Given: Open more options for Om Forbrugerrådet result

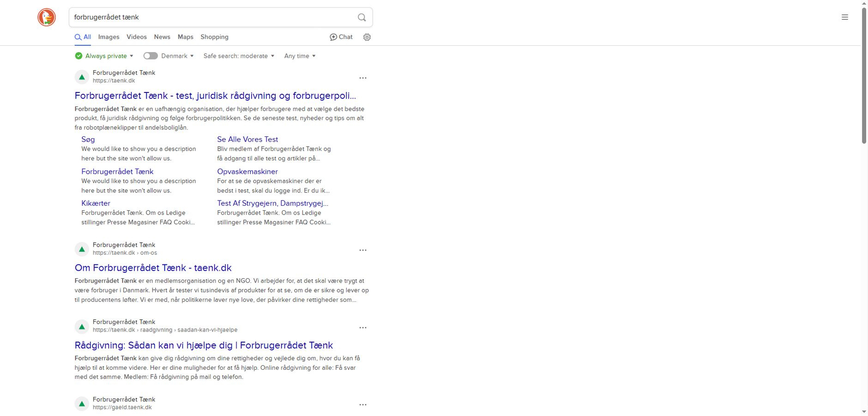Looking at the screenshot, I should click(x=363, y=250).
